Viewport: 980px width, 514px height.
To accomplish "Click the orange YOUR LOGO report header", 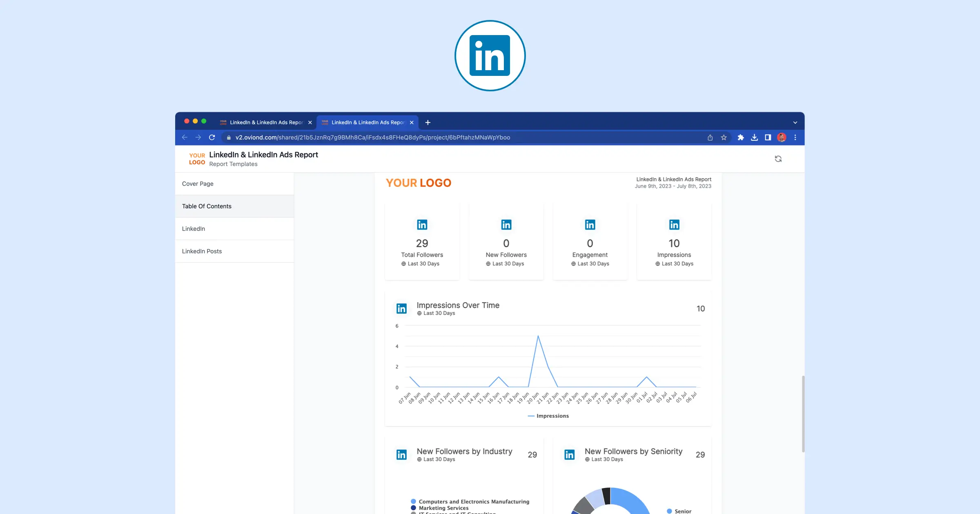I will point(419,183).
